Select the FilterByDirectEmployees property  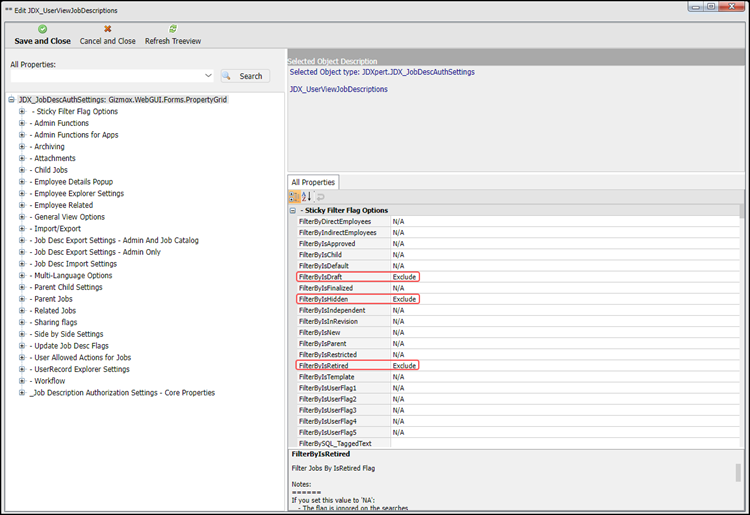(335, 221)
